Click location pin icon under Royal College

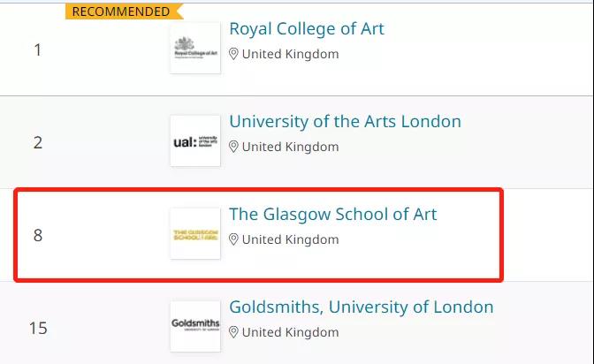pos(233,54)
